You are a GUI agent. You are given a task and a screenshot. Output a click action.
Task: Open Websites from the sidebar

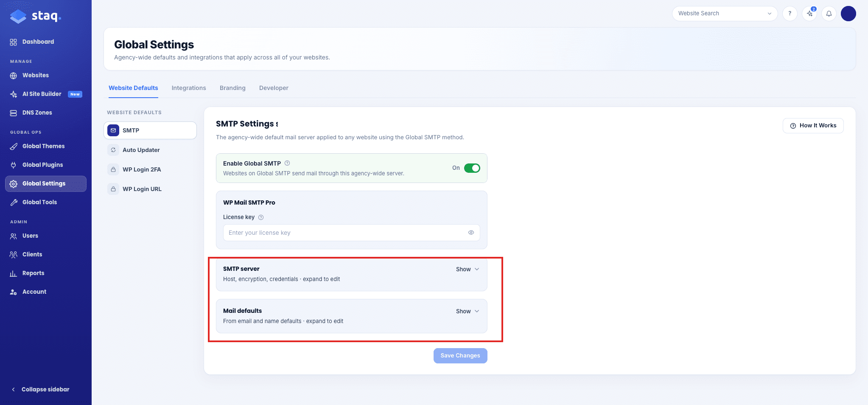click(46, 75)
